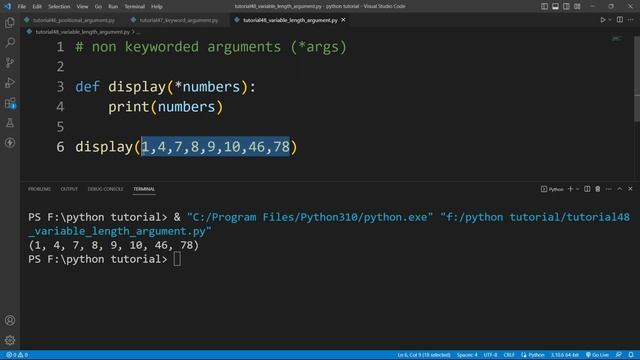Click code line 4 print(numbers)
The height and width of the screenshot is (360, 640).
click(x=166, y=107)
